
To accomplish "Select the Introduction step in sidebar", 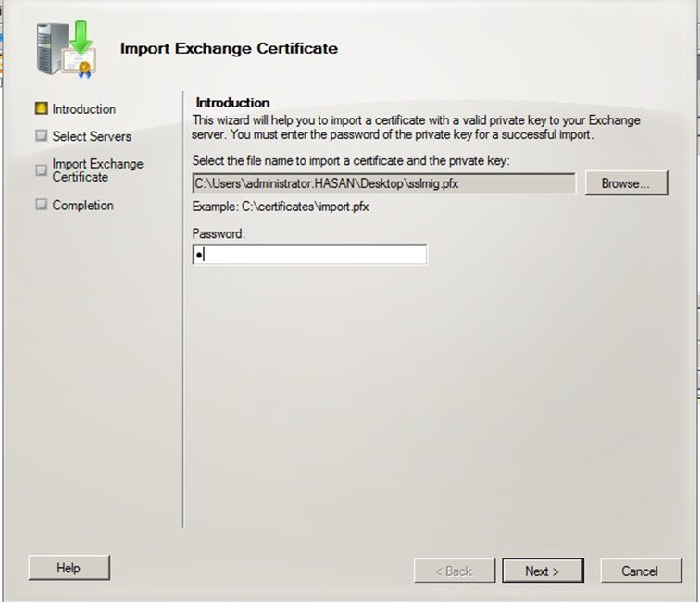I will pyautogui.click(x=84, y=109).
